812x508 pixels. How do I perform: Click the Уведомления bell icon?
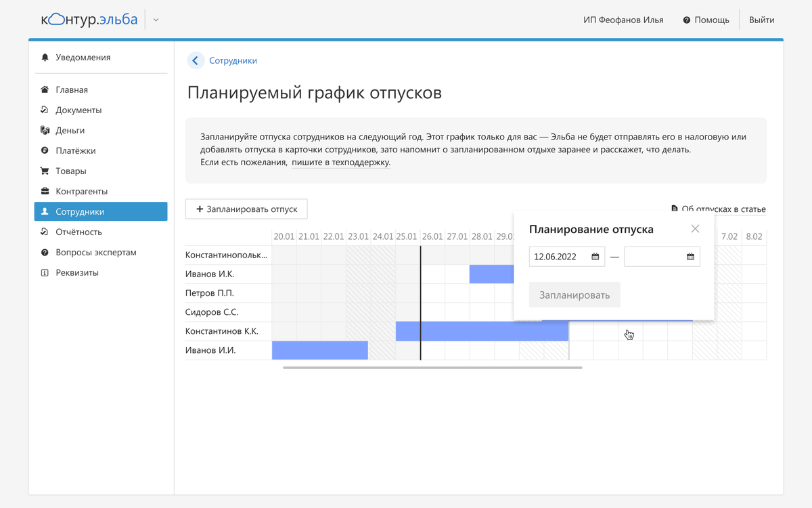(x=45, y=58)
